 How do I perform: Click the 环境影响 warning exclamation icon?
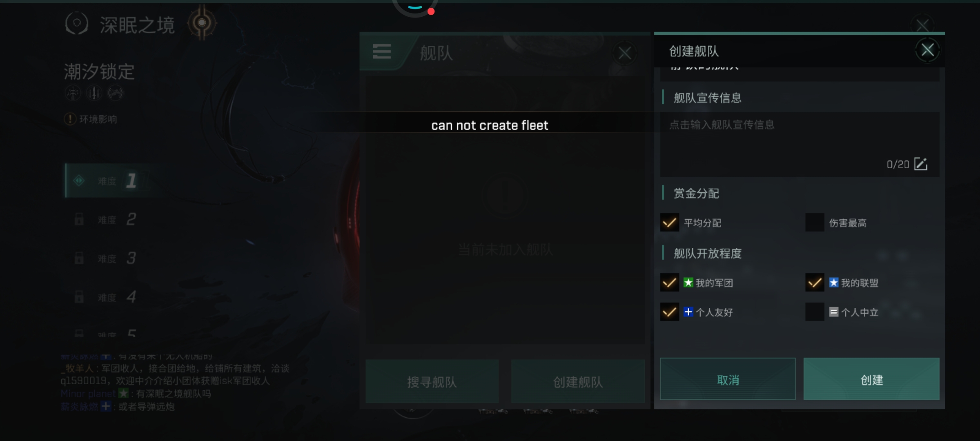point(70,119)
